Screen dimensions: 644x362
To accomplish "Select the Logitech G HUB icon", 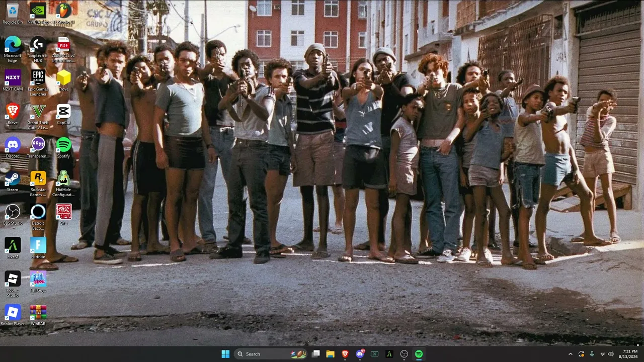I will (x=38, y=50).
